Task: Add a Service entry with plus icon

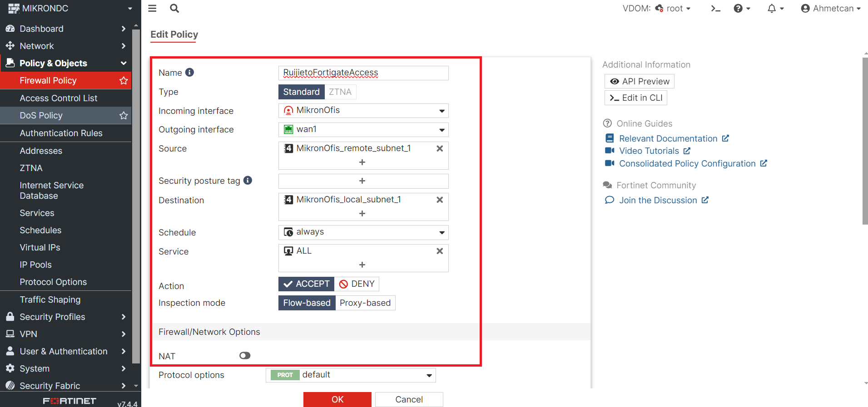Action: tap(362, 265)
